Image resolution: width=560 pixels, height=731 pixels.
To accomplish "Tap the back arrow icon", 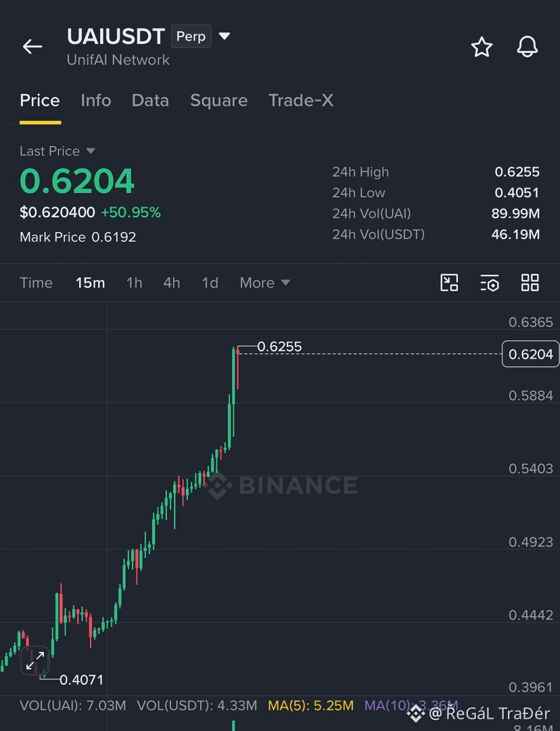I will [32, 47].
